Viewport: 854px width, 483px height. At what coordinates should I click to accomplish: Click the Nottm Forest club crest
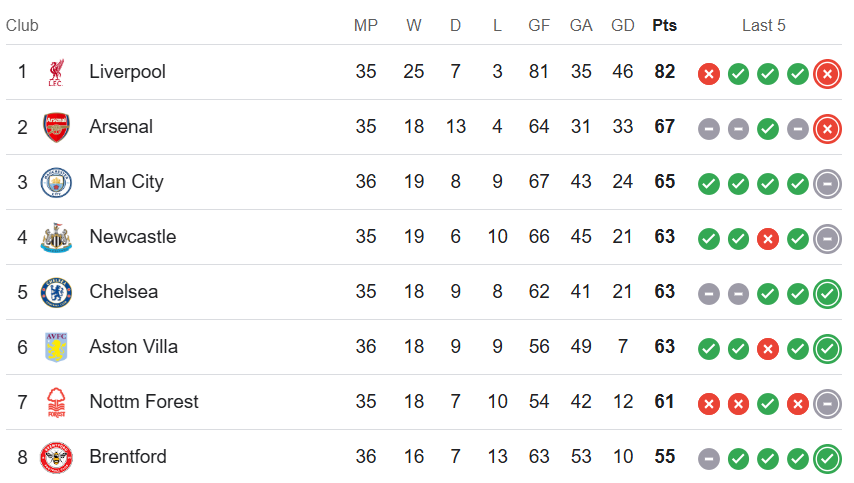(x=56, y=402)
